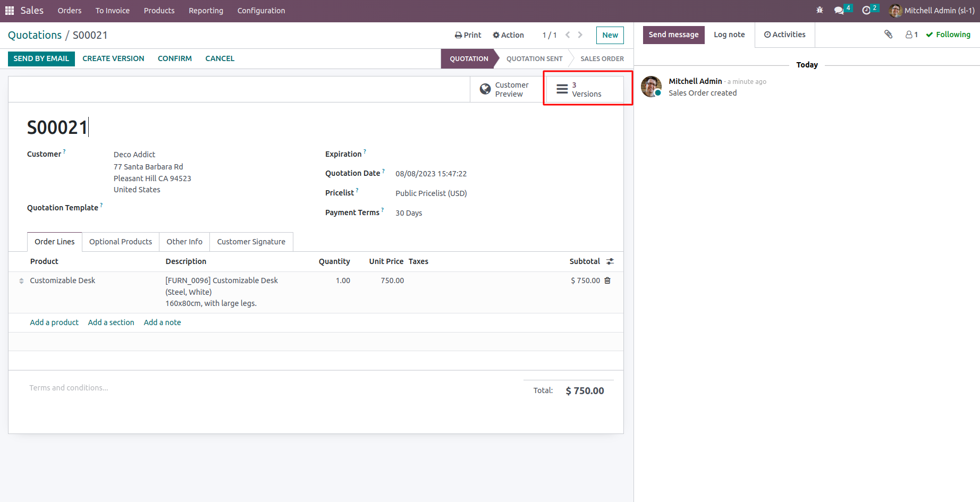Image resolution: width=980 pixels, height=502 pixels.
Task: Click the Payment Terms help question mark
Action: [383, 210]
